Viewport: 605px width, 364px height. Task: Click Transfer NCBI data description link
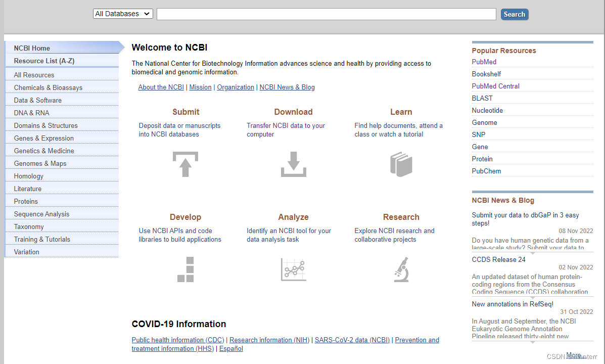click(286, 130)
